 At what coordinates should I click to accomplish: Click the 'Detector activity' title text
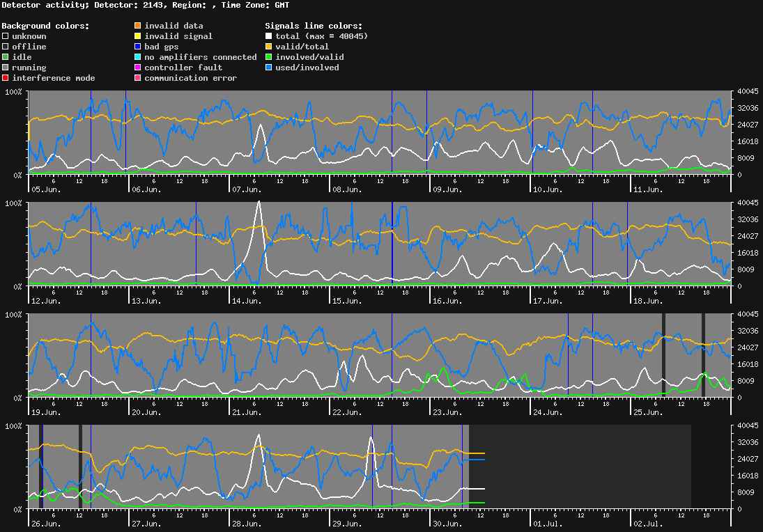(45, 5)
